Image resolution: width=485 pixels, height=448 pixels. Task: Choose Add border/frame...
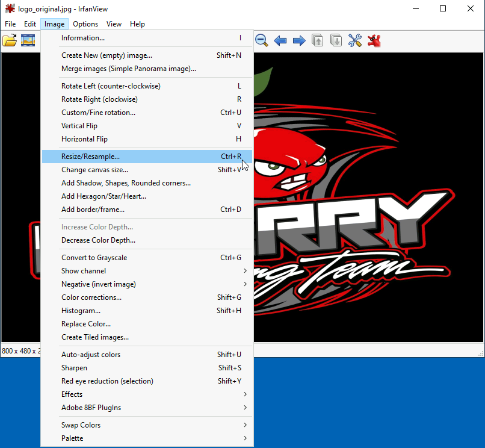(147, 210)
